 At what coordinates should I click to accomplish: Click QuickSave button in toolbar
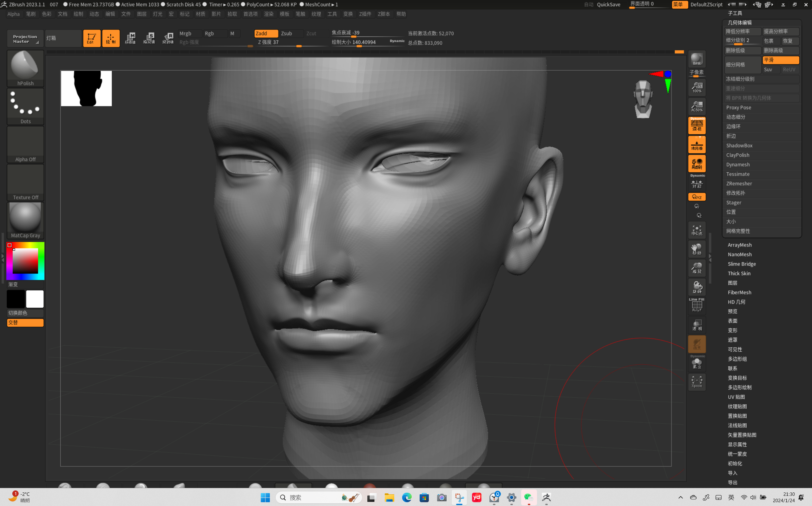pos(608,4)
